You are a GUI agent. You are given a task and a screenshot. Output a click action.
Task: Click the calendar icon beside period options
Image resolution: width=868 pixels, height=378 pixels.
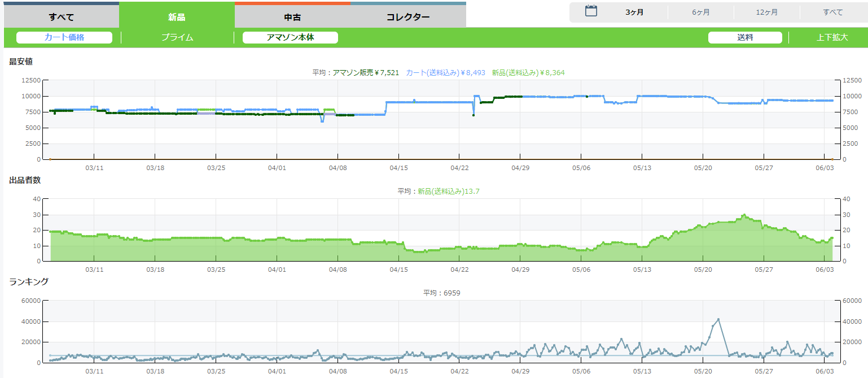[x=591, y=11]
